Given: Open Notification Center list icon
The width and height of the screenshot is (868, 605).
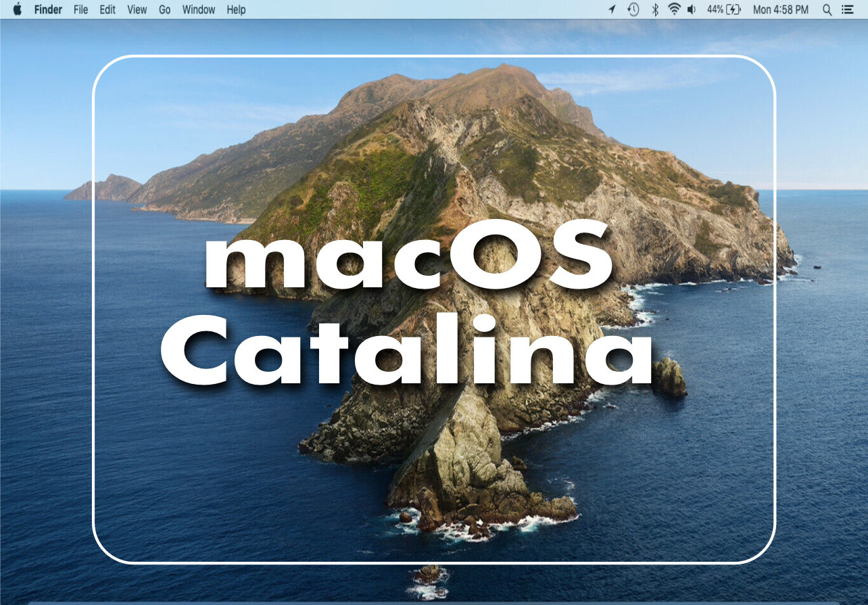Looking at the screenshot, I should click(847, 9).
